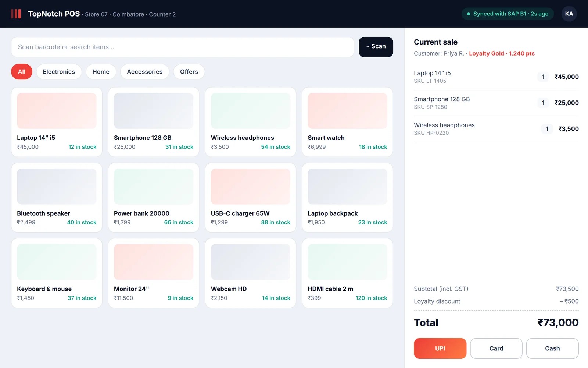Filter by the Accessories category
The image size is (588, 368).
[145, 72]
